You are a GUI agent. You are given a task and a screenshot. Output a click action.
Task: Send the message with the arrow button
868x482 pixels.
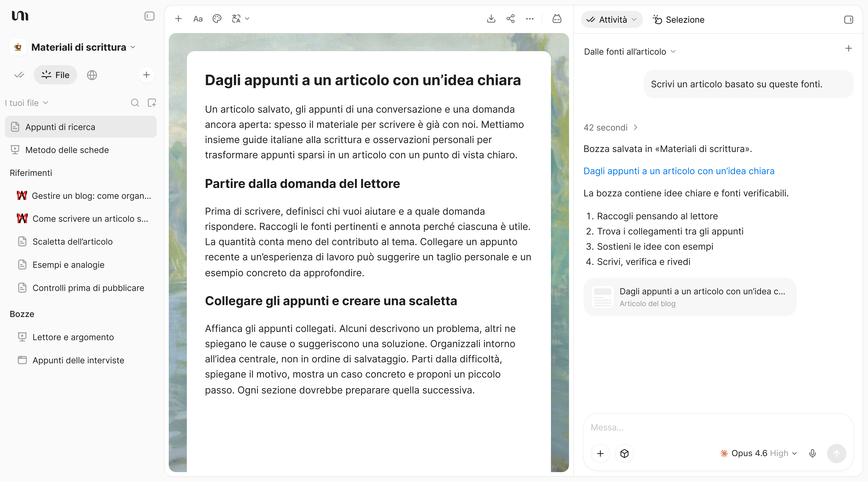[x=836, y=453]
